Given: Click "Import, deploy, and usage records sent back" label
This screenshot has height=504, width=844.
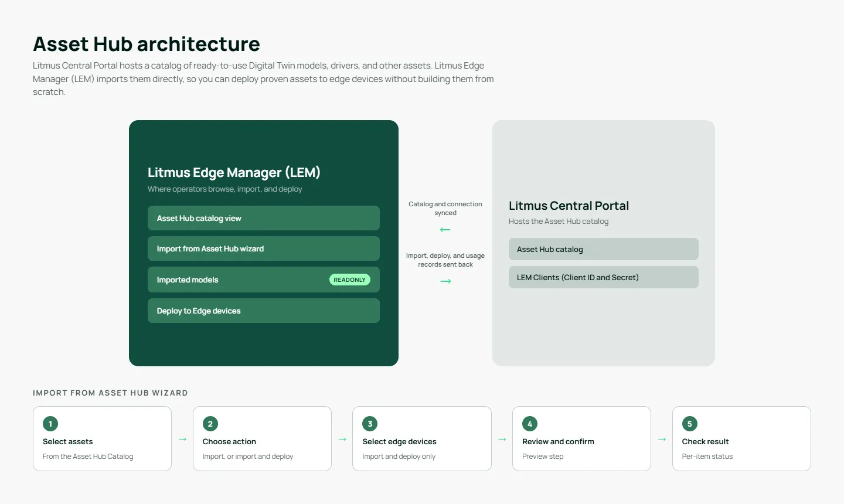Looking at the screenshot, I should (x=445, y=260).
